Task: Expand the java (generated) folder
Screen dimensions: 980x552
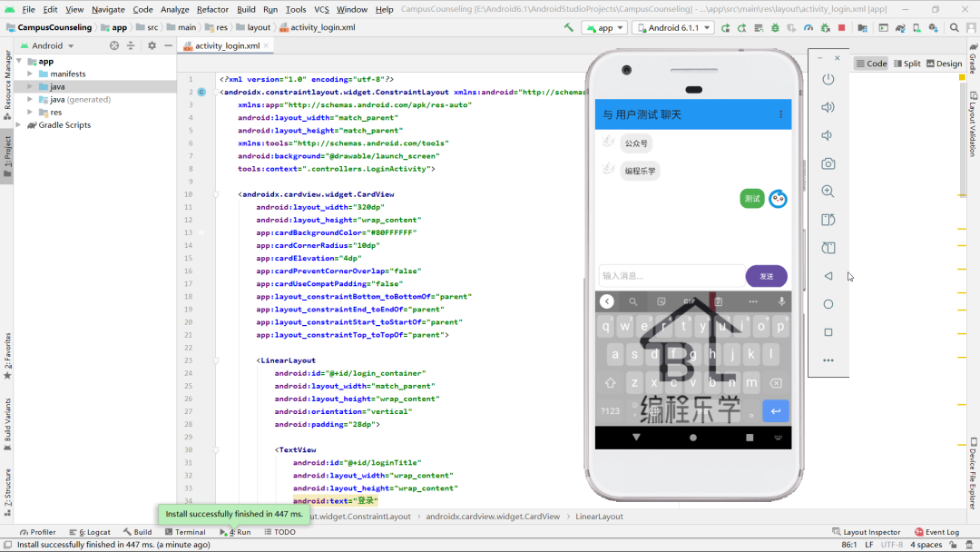Action: [x=29, y=99]
